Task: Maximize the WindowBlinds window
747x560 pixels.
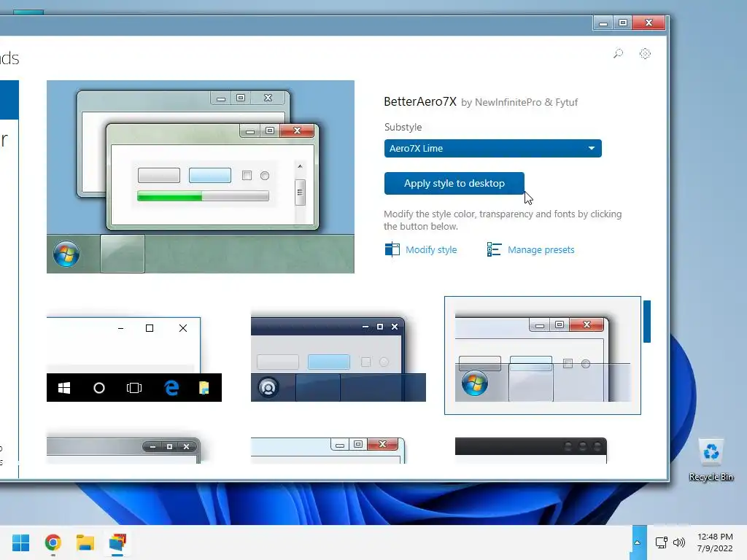Action: 623,23
